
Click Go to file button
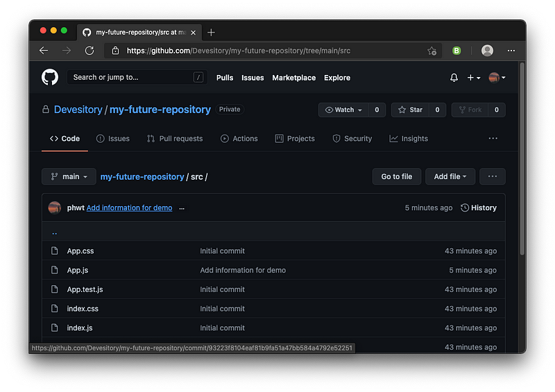click(396, 176)
